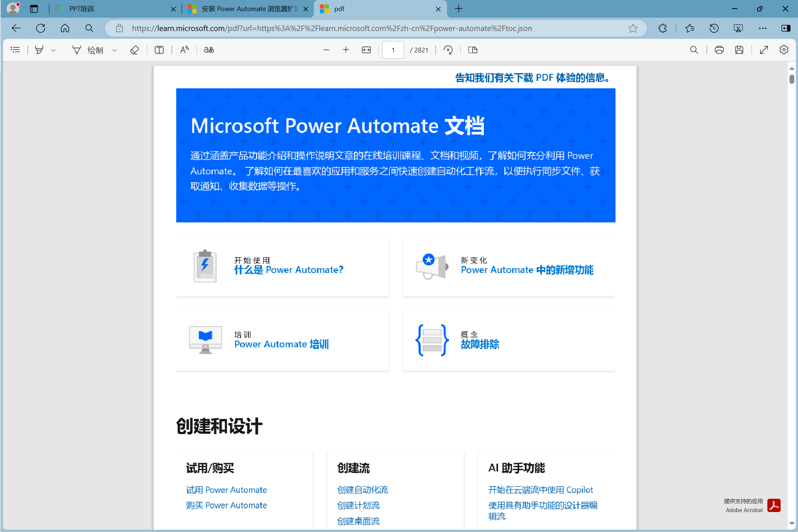Select the Draw (绘制) pen tool
This screenshot has width=798, height=532.
coord(88,50)
